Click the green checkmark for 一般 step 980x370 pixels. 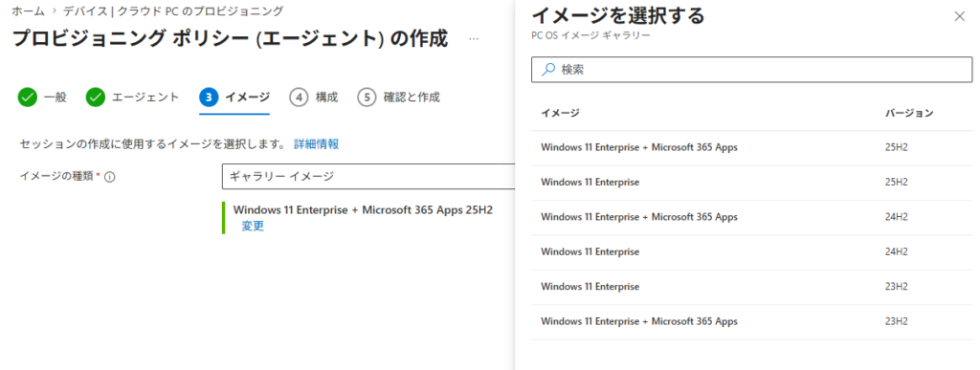point(28,98)
